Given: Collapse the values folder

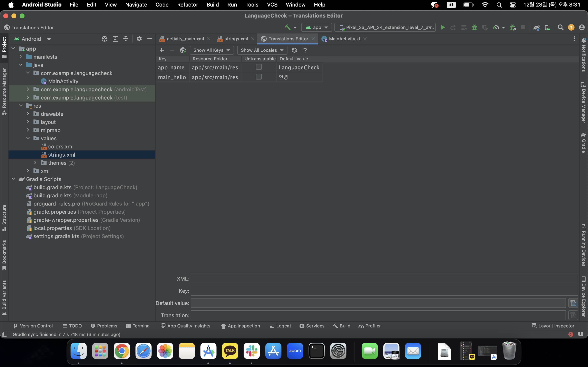Looking at the screenshot, I should pyautogui.click(x=28, y=138).
